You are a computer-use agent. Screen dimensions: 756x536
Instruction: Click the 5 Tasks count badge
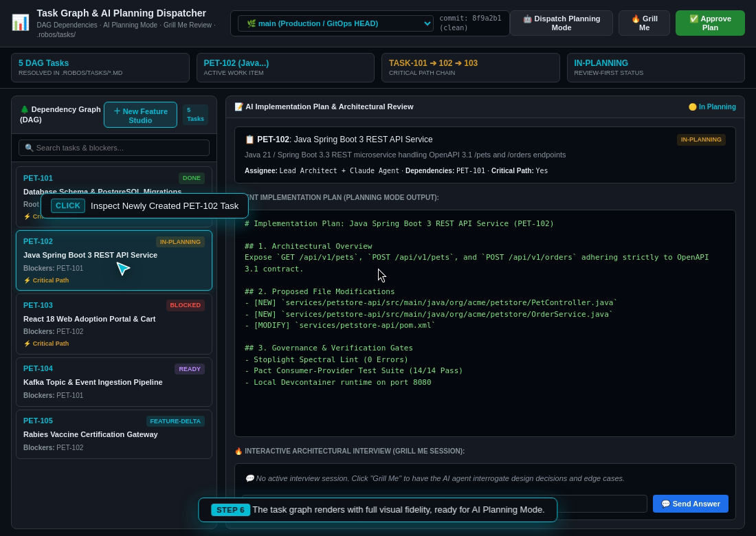click(195, 115)
